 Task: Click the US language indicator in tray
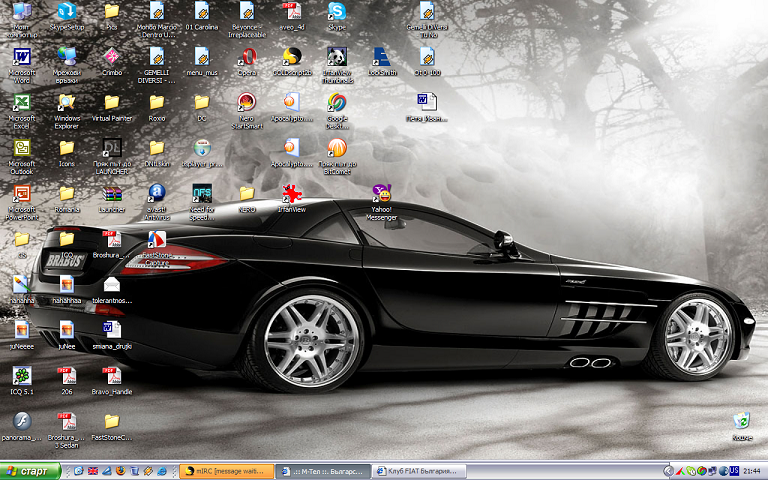pos(734,471)
